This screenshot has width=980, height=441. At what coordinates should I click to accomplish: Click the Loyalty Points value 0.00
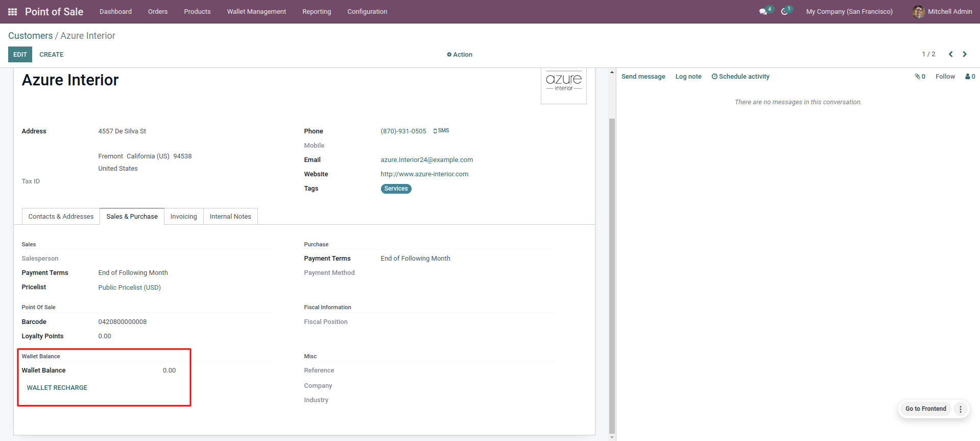(x=105, y=336)
